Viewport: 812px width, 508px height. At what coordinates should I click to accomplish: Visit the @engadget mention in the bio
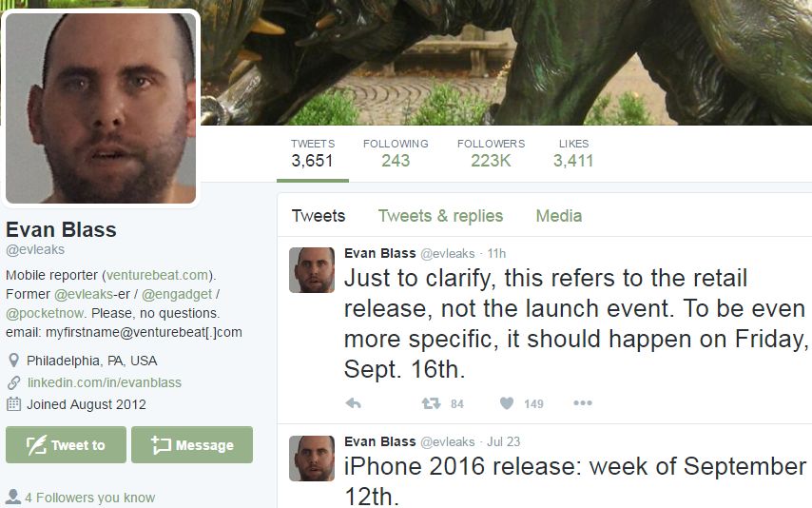click(177, 295)
